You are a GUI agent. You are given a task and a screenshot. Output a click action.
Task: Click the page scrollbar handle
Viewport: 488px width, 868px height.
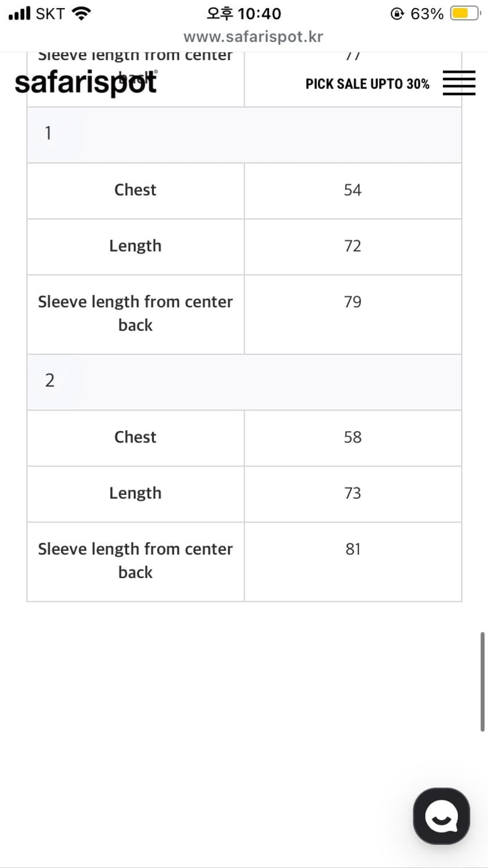point(482,682)
